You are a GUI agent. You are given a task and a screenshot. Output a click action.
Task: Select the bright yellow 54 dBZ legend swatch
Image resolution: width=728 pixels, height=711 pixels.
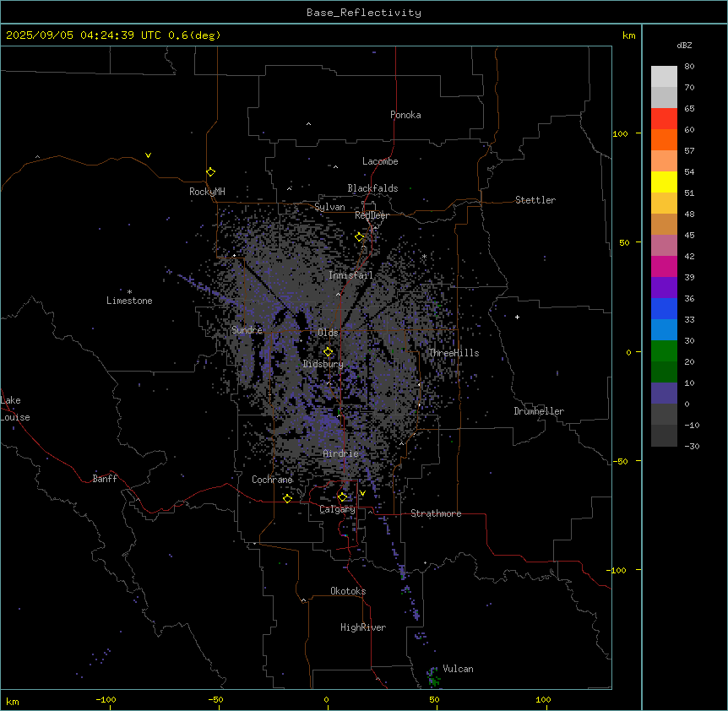(664, 182)
